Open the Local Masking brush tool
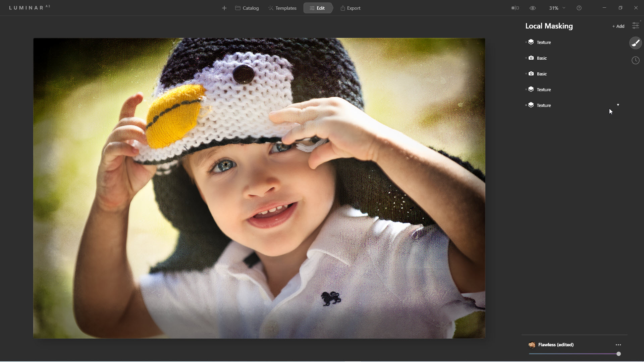 tap(635, 43)
